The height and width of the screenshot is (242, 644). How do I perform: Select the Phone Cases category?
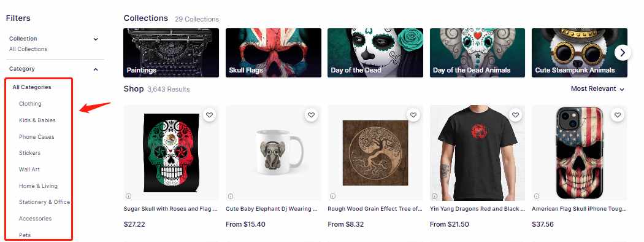[37, 136]
